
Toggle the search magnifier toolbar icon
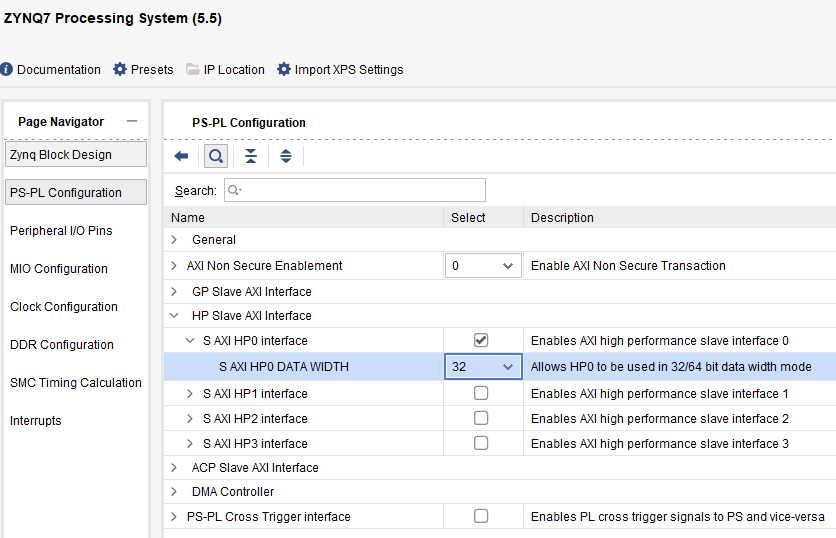click(216, 156)
